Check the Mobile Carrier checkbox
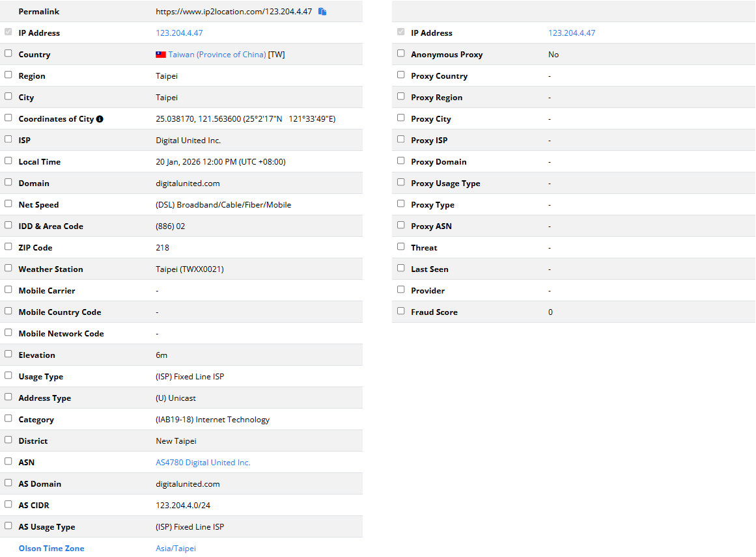756x557 pixels. [8, 290]
